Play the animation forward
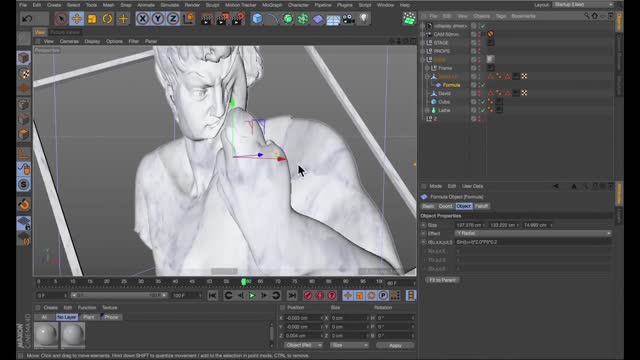 (x=252, y=296)
